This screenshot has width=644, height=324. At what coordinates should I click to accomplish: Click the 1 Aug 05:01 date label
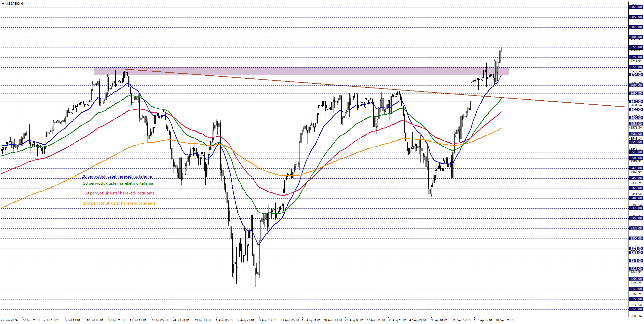[224, 320]
